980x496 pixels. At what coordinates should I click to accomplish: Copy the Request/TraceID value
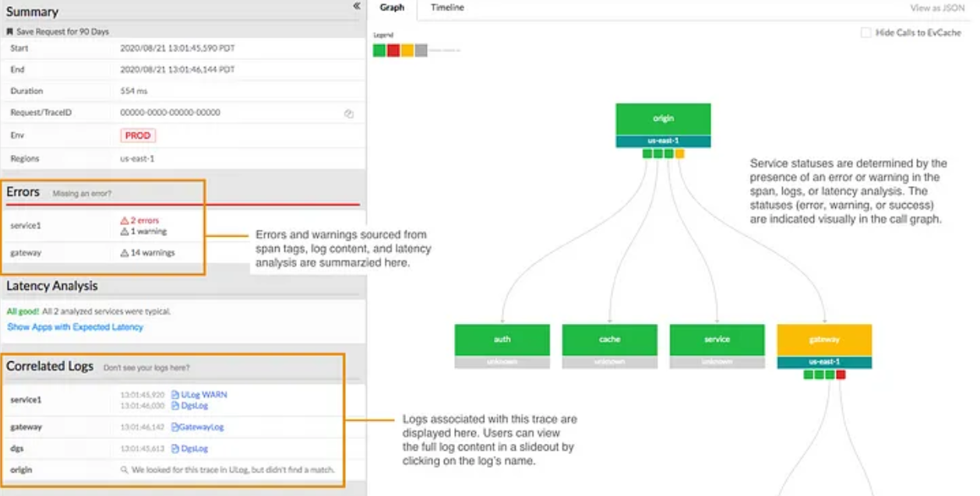349,113
